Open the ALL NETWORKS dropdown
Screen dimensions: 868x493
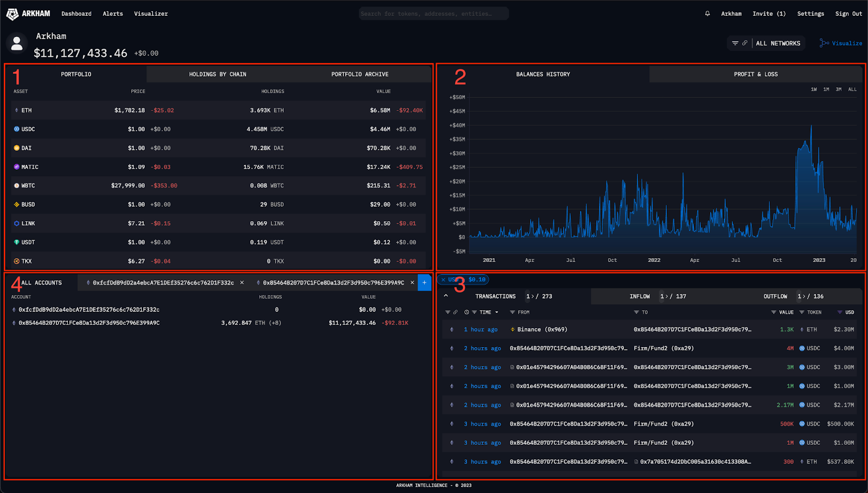(x=778, y=43)
